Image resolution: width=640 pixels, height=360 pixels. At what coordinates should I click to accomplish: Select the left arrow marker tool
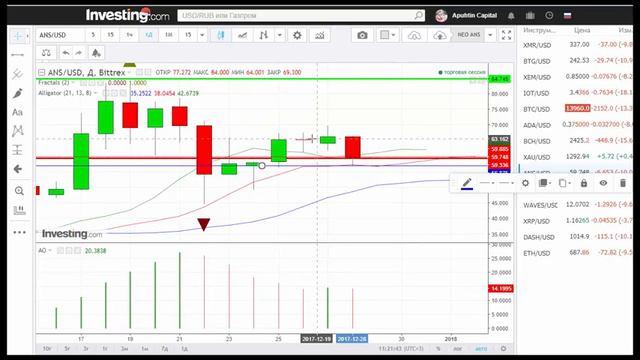(x=18, y=169)
